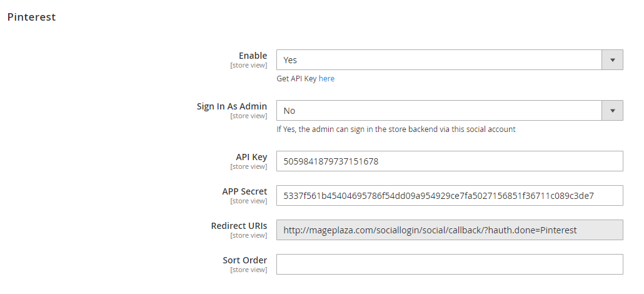Viewport: 644px width, 294px height.
Task: Click the Pinterest section heading
Action: 31,17
